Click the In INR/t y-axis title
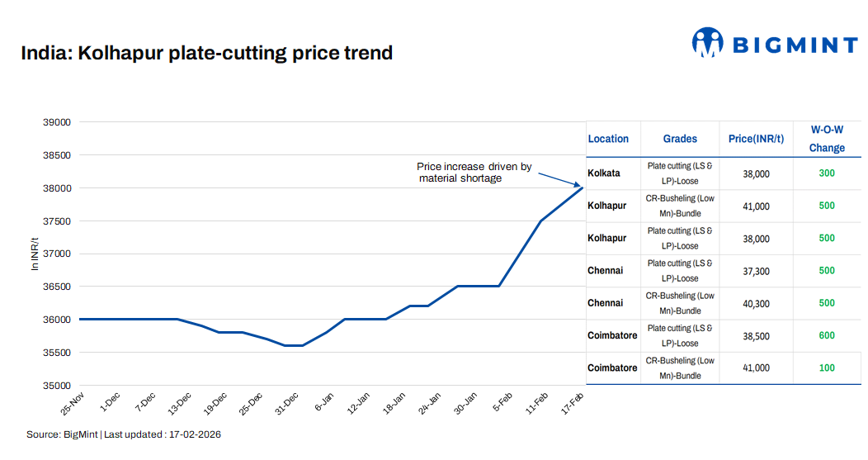Image resolution: width=868 pixels, height=460 pixels. [35, 254]
